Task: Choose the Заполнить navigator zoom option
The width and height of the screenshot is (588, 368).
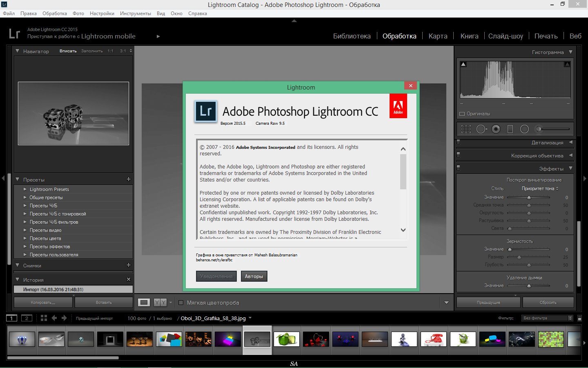Action: coord(92,51)
